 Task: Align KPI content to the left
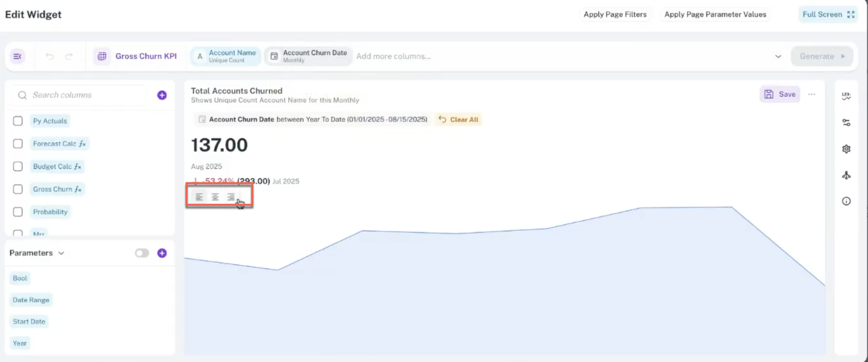199,197
